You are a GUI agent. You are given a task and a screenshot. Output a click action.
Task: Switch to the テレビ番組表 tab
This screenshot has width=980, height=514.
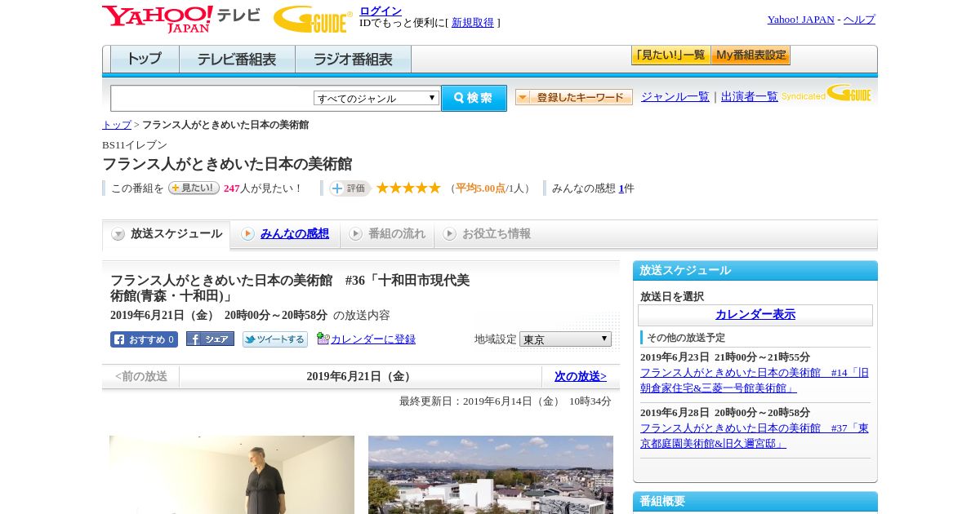coord(237,60)
